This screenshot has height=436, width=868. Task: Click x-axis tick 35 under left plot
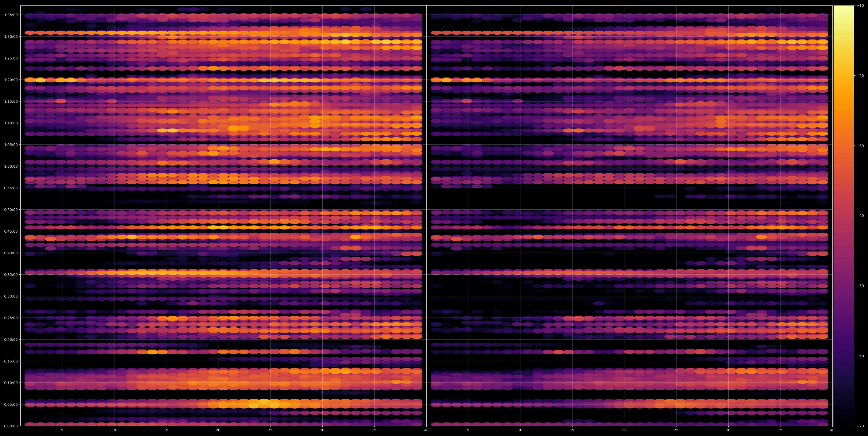(x=374, y=430)
